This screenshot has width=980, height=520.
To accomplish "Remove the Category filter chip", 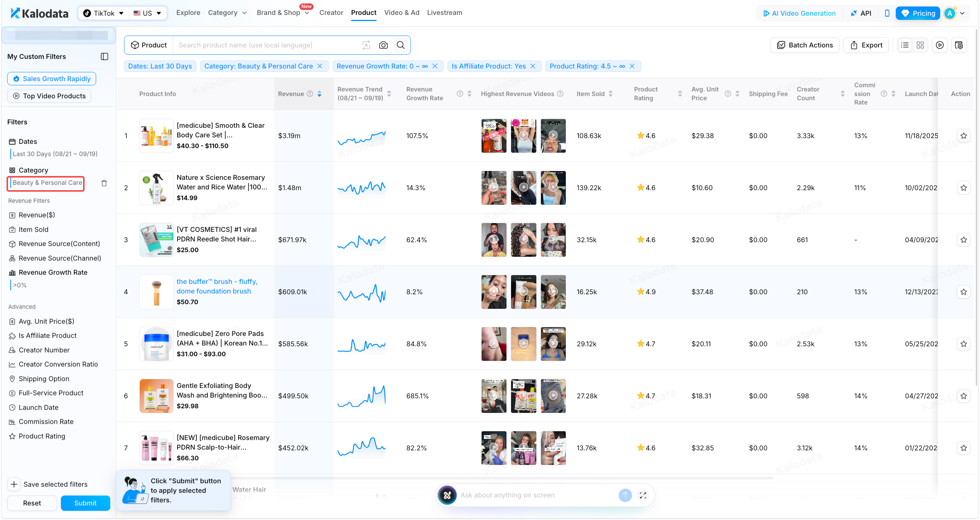I will 320,66.
